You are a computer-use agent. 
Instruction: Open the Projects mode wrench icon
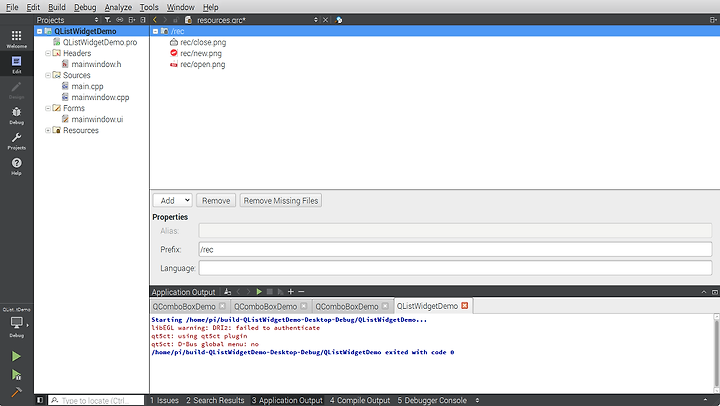tap(17, 141)
